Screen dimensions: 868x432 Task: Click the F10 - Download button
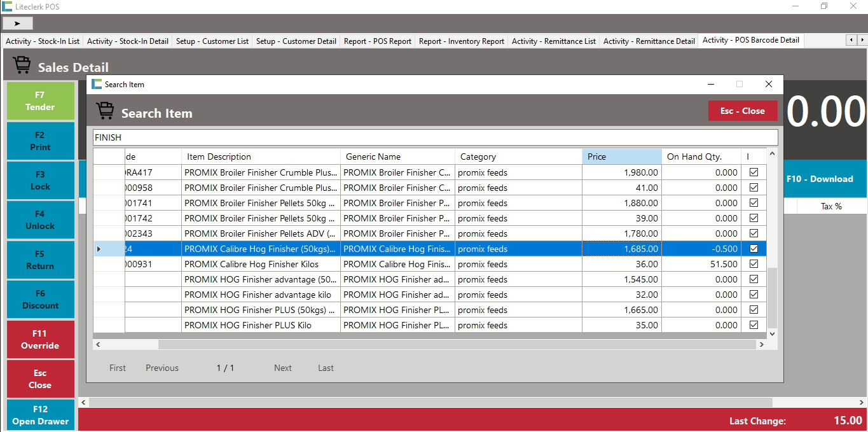point(824,179)
